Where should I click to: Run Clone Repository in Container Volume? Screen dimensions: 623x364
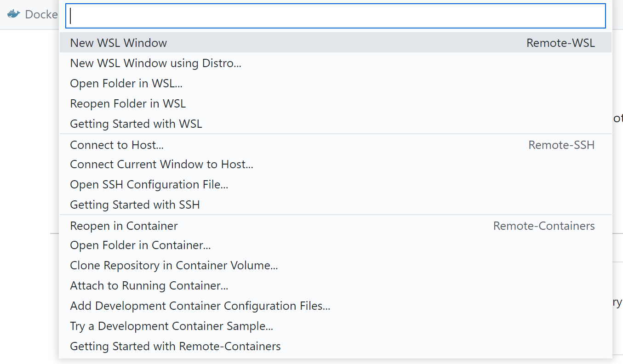pyautogui.click(x=336, y=265)
